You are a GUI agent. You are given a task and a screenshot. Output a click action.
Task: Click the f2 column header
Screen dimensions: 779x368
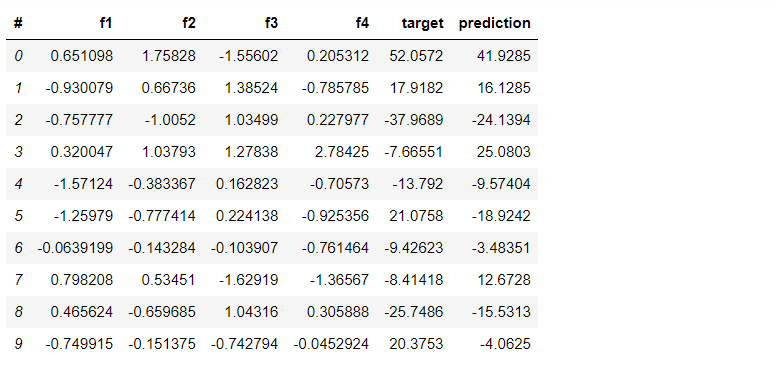tap(189, 23)
